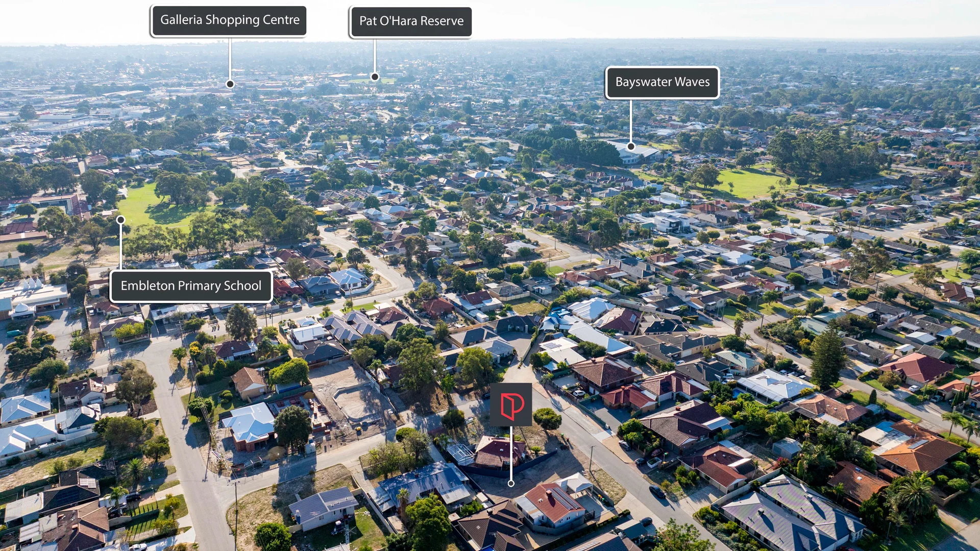Open the Pat O'Hara Reserve label
Viewport: 980px width, 551px height.
(x=411, y=22)
